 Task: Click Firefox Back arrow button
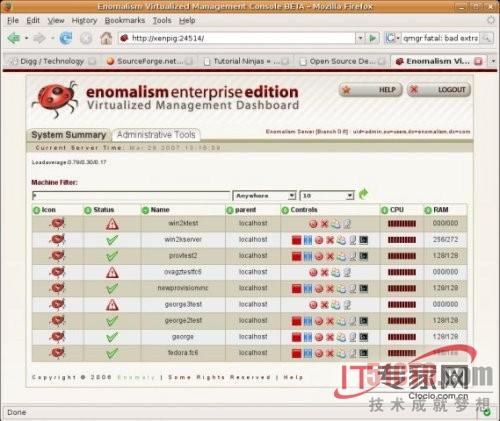click(x=14, y=38)
